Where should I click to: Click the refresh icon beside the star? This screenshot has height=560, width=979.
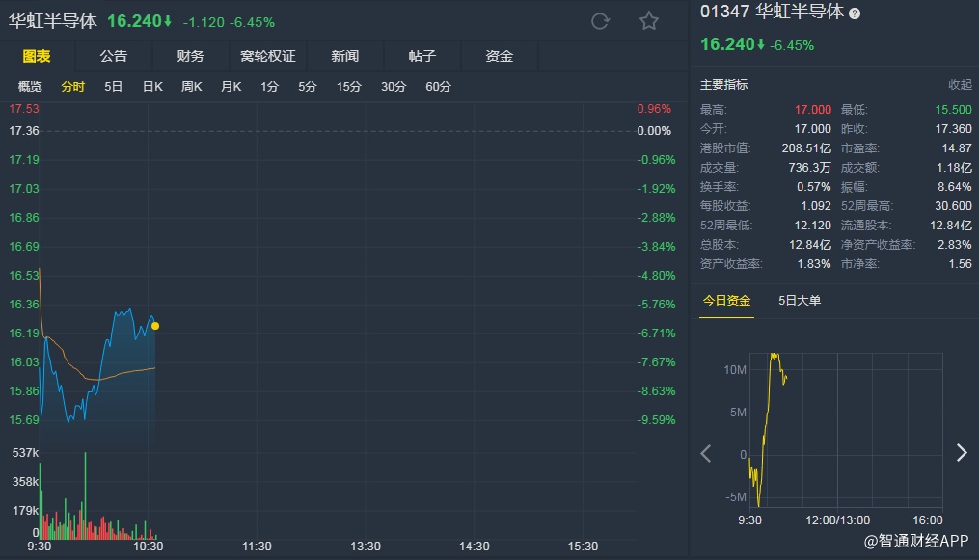(600, 21)
